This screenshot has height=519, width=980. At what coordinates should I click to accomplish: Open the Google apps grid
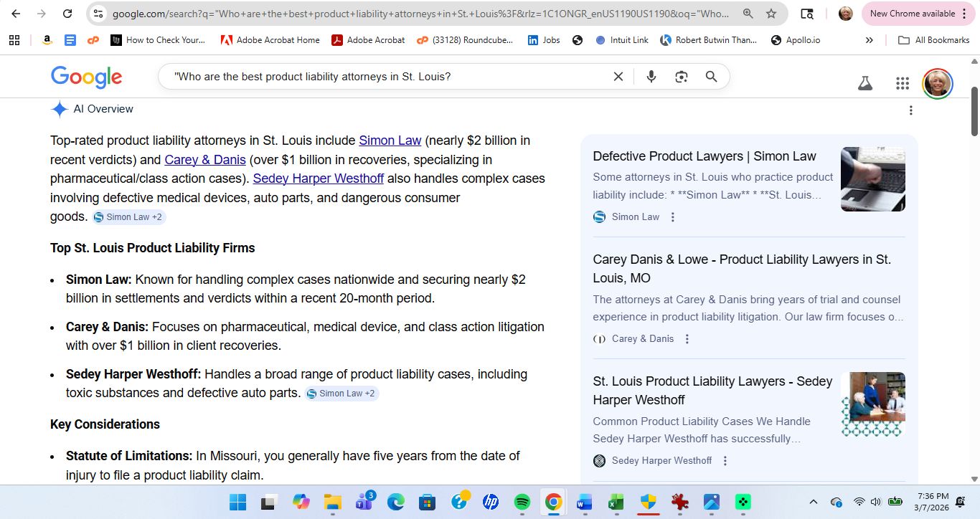903,84
